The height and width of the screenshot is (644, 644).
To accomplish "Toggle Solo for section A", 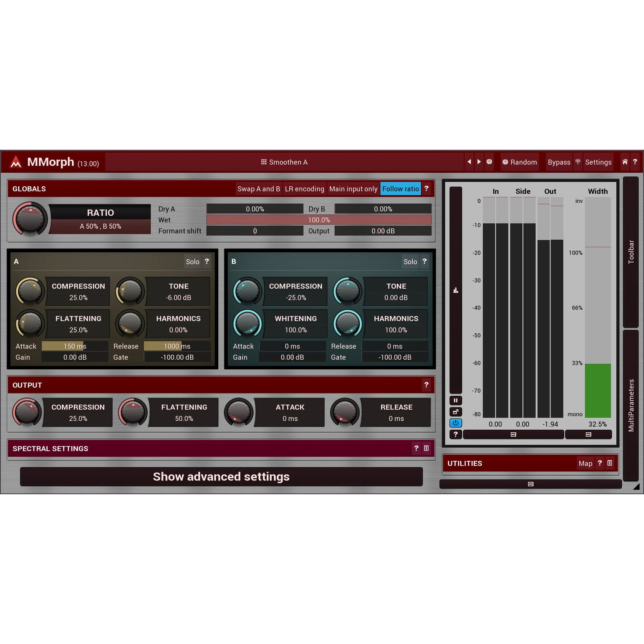I will pos(193,262).
